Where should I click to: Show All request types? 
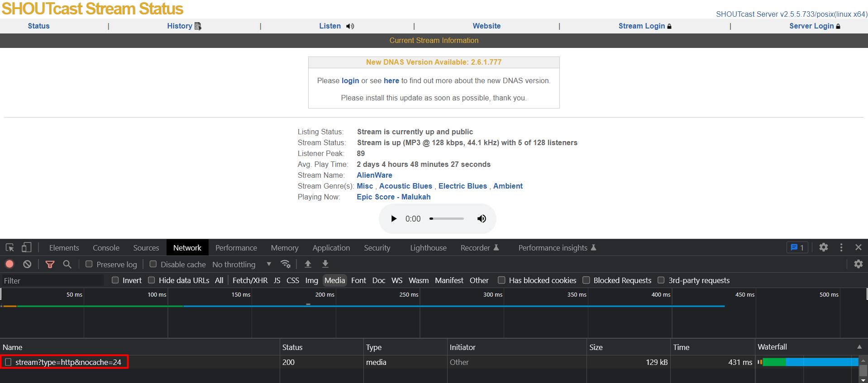point(219,280)
